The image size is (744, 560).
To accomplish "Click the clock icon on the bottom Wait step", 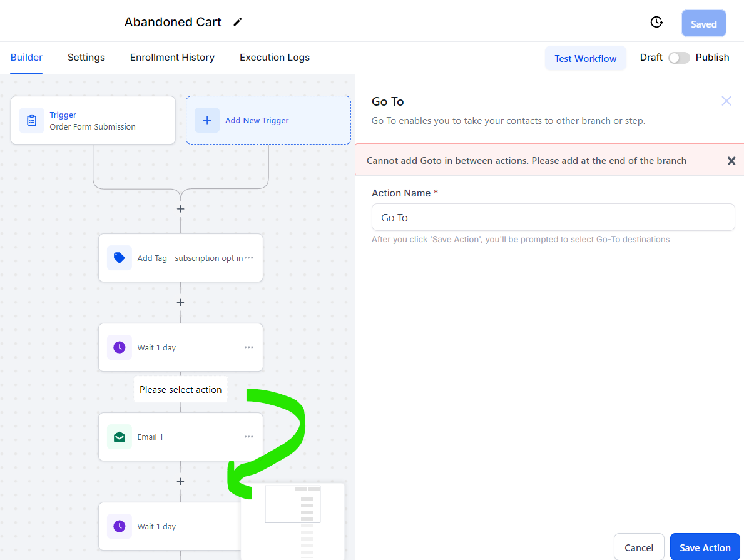I will (x=120, y=526).
